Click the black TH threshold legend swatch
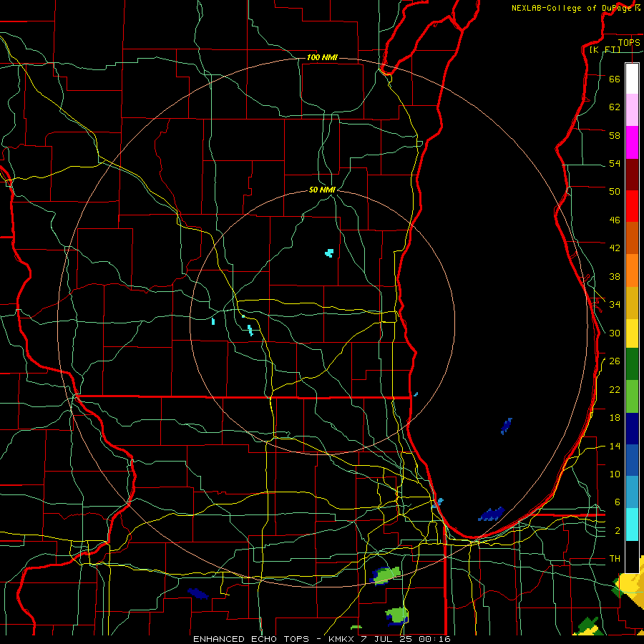Image resolution: width=644 pixels, height=644 pixels. click(x=632, y=557)
